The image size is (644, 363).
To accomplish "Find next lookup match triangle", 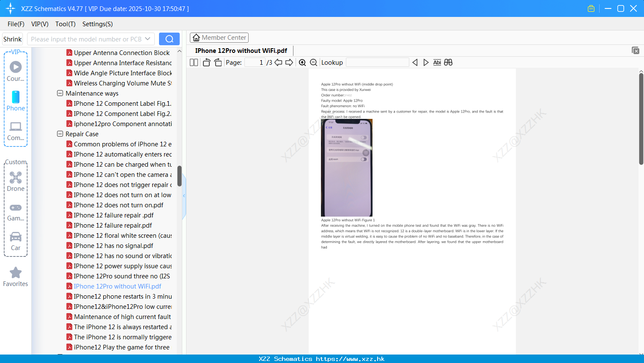I will 426,63.
